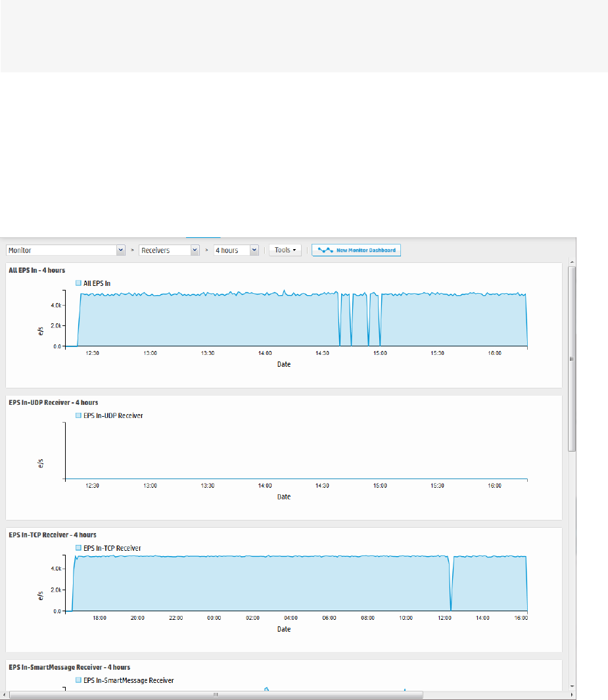The width and height of the screenshot is (608, 700).
Task: Click the horizontal scrollbar left arrow
Action: pyautogui.click(x=3, y=695)
